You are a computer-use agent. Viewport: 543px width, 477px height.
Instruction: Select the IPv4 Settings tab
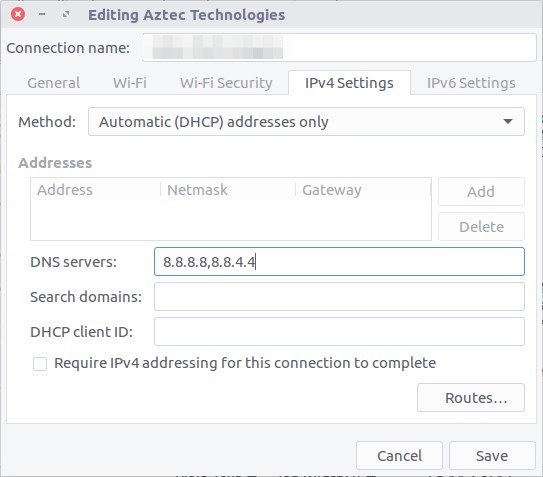pyautogui.click(x=349, y=83)
